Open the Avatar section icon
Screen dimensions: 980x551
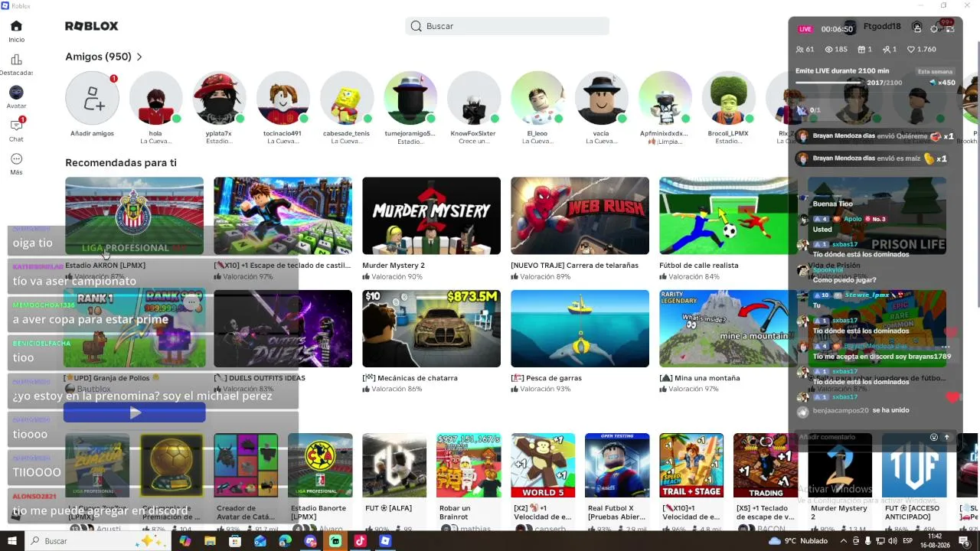(x=16, y=93)
